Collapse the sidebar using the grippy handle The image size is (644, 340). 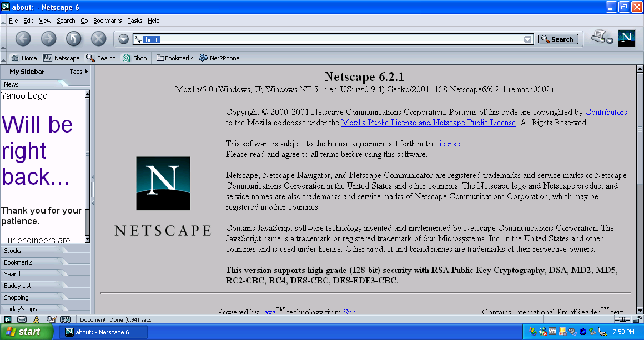93,190
